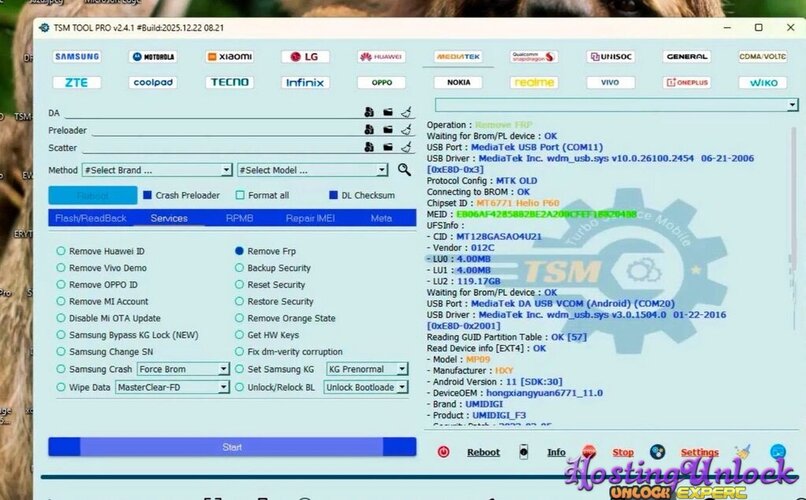This screenshot has height=500, width=806.
Task: Select the CDMA/VoLTE button
Action: [762, 57]
